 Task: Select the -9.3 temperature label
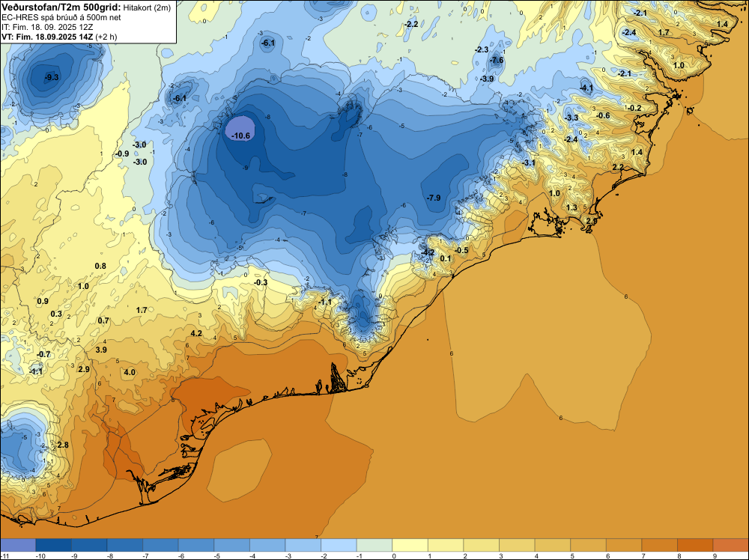tap(52, 77)
